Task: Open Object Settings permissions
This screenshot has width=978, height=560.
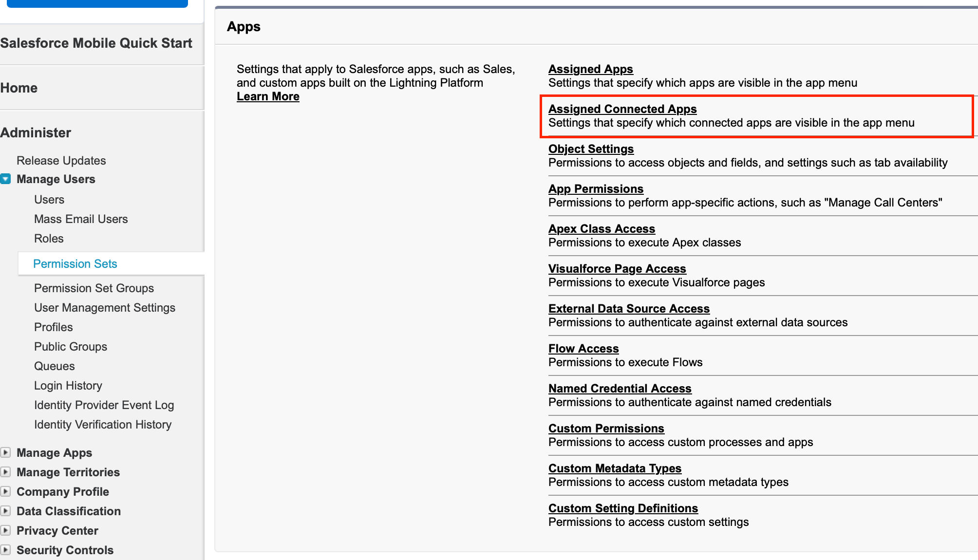Action: (591, 149)
